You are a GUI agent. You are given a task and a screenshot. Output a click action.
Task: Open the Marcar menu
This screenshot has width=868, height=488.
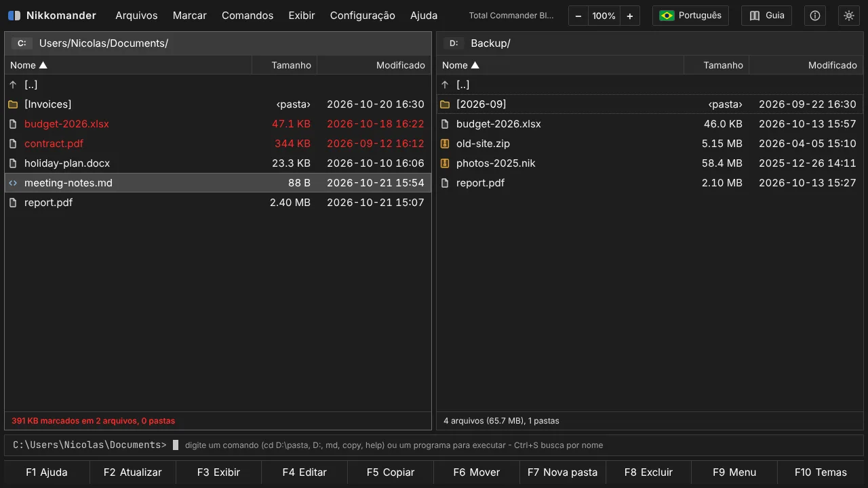point(190,16)
